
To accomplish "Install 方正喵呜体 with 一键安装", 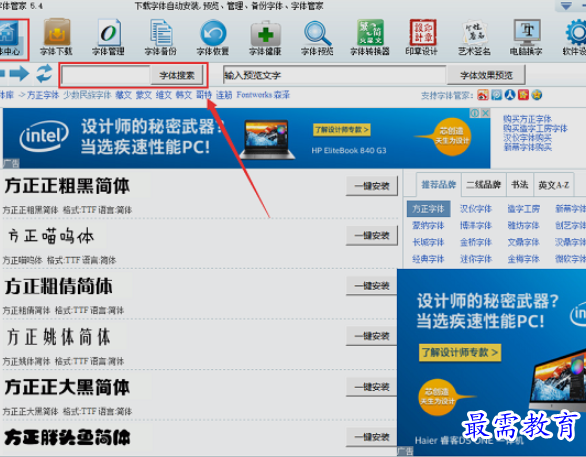I will [372, 235].
